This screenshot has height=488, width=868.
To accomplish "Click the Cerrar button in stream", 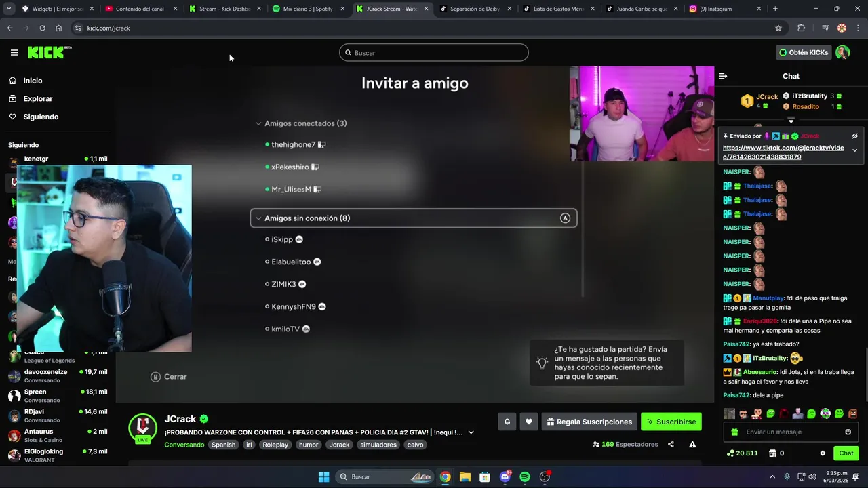I will click(169, 377).
